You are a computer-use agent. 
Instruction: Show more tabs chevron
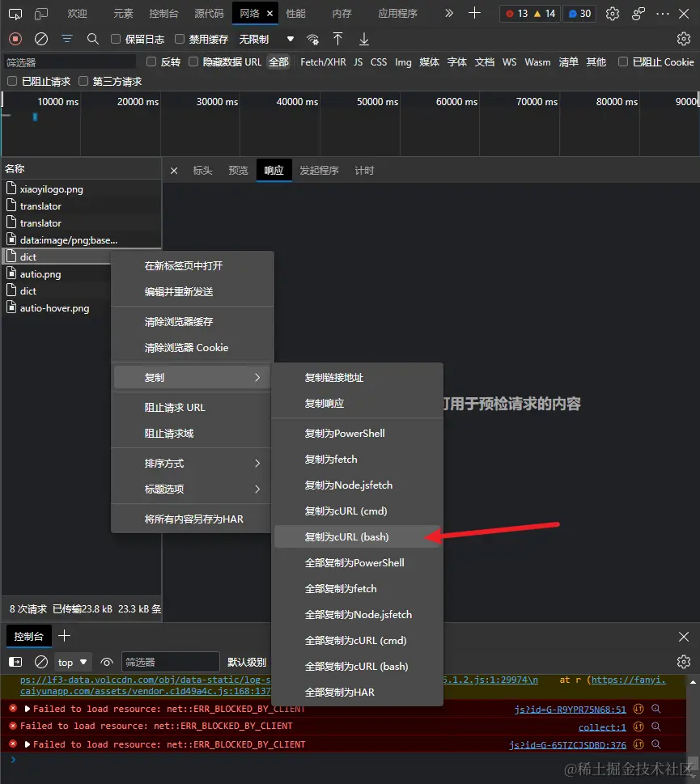(x=449, y=13)
